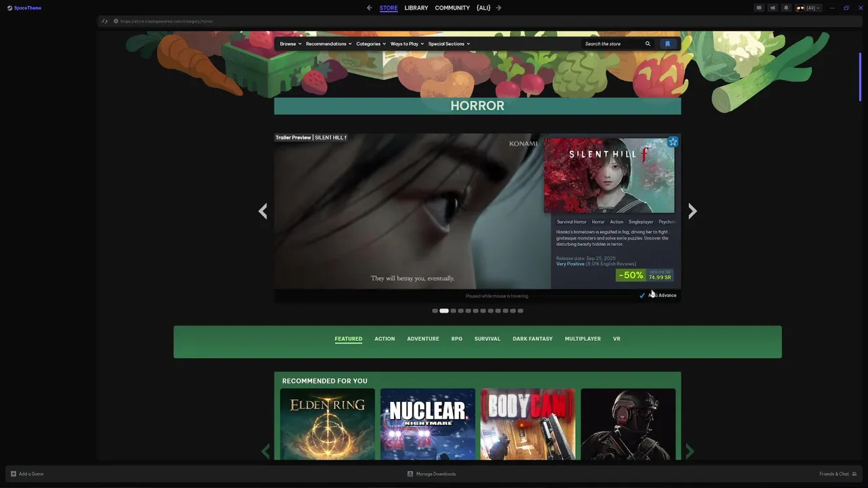Image resolution: width=868 pixels, height=488 pixels.
Task: Open the Elden Ring thumbnail
Action: (x=328, y=424)
